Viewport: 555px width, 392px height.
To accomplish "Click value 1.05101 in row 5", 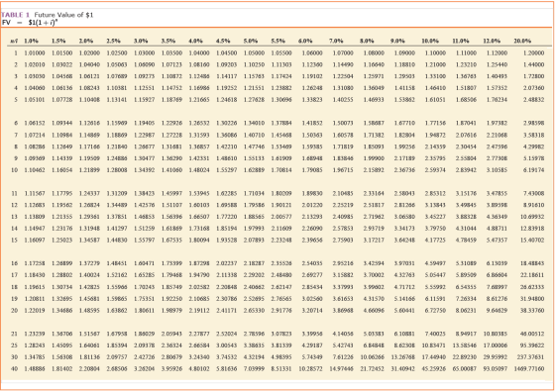I will [x=35, y=100].
